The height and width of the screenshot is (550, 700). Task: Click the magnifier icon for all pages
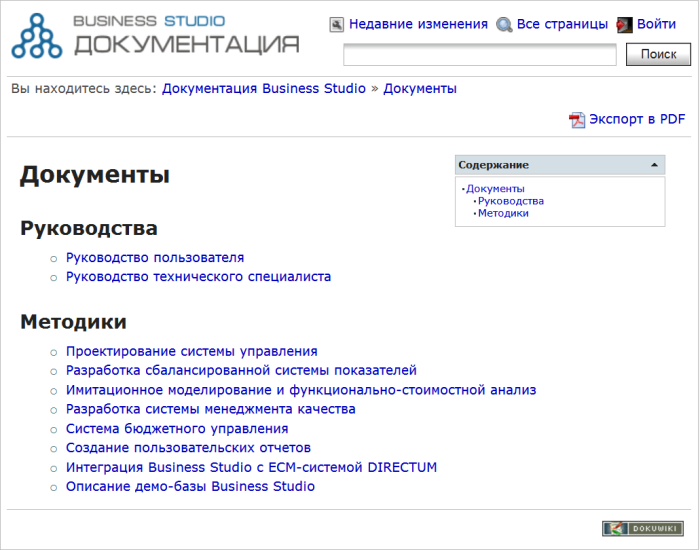(505, 25)
